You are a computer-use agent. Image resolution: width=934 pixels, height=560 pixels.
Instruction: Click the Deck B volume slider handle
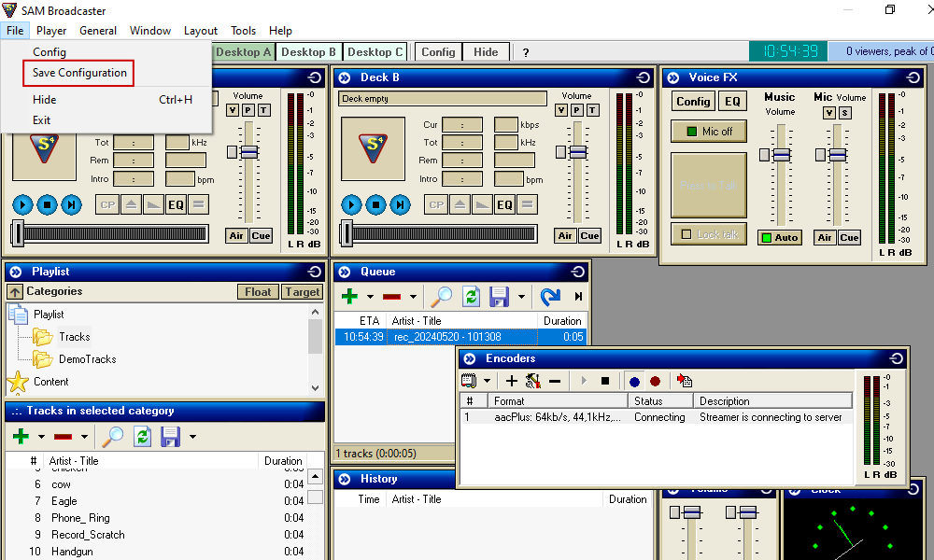(x=577, y=151)
